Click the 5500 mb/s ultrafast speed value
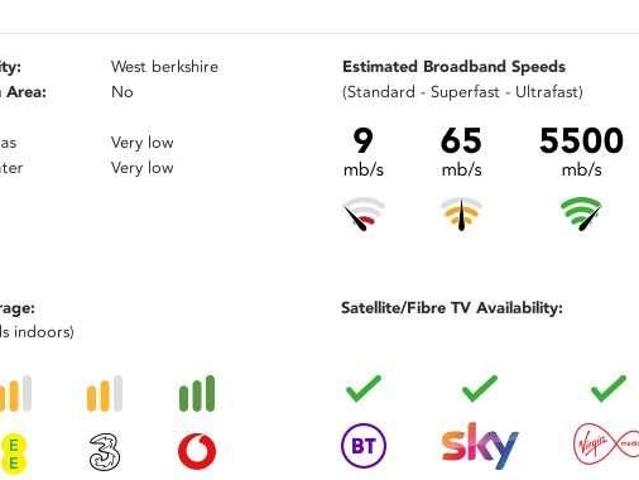The height and width of the screenshot is (480, 639). pos(582,152)
